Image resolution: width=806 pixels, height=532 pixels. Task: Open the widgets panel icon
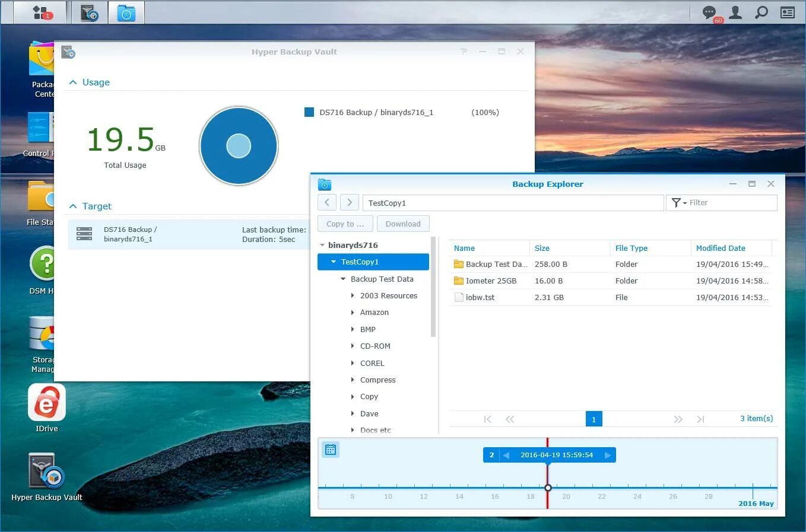coord(788,12)
